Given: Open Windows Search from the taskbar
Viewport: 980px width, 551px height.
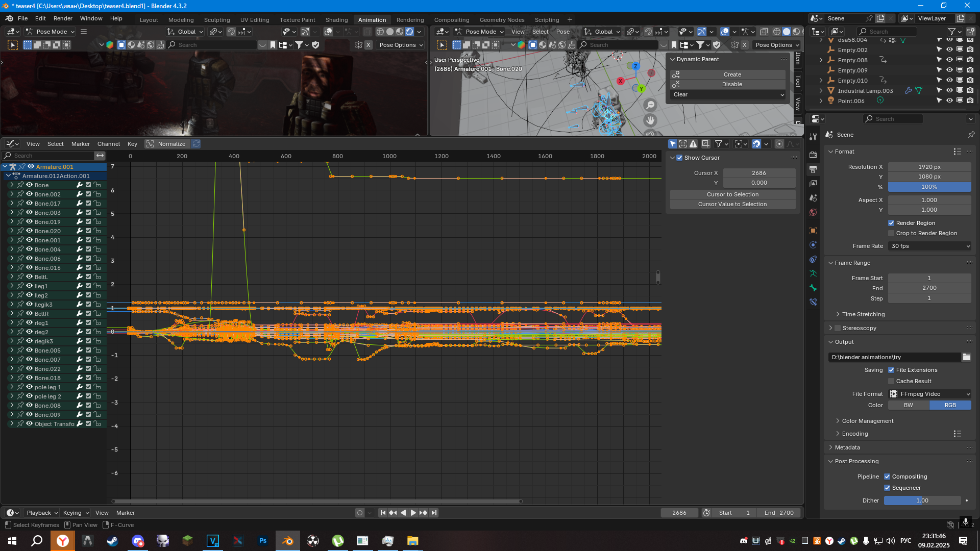Looking at the screenshot, I should pyautogui.click(x=37, y=541).
